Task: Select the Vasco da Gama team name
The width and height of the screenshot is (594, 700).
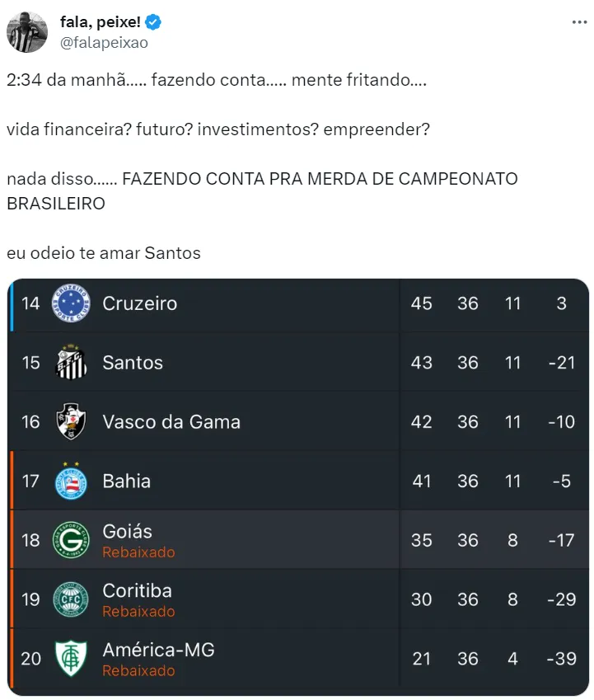Action: [x=171, y=422]
